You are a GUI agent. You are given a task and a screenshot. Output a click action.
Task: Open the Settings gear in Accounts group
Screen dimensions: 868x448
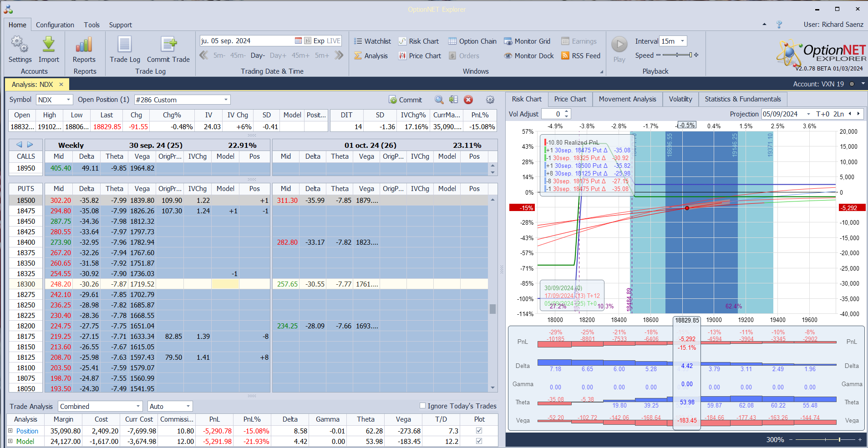(x=20, y=45)
